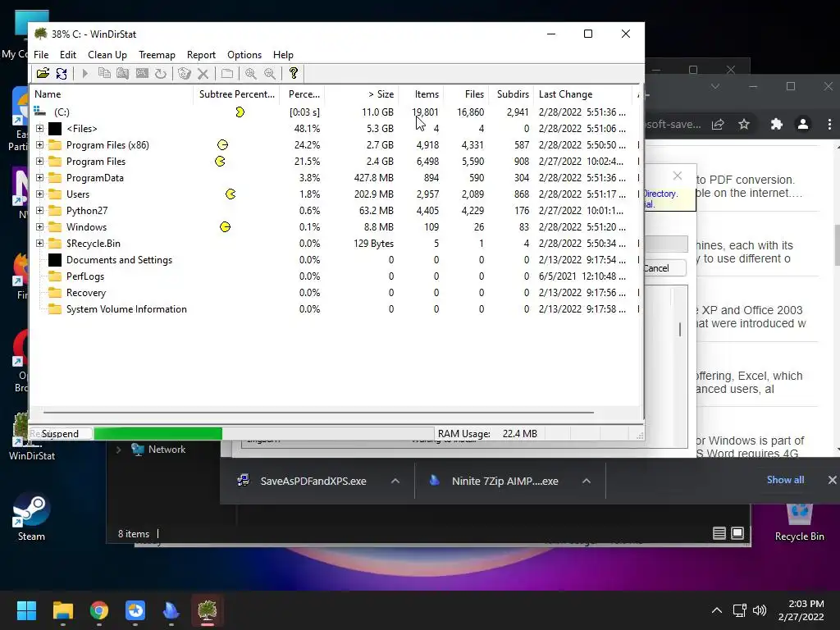The width and height of the screenshot is (840, 630).
Task: Open a drive via the Open toolbar icon
Action: [43, 73]
